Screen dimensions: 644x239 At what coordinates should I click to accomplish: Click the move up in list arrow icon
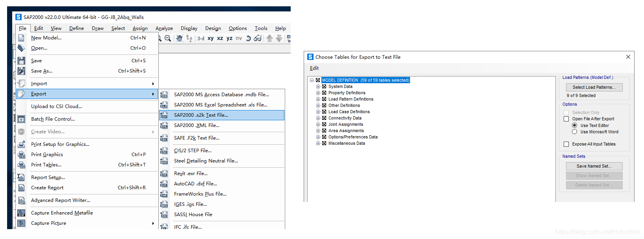pos(269,38)
